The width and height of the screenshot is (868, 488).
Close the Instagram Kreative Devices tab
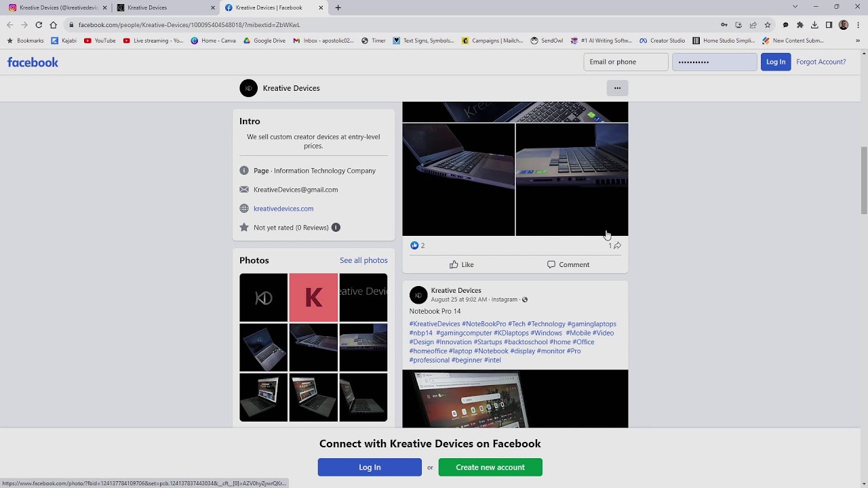(104, 7)
